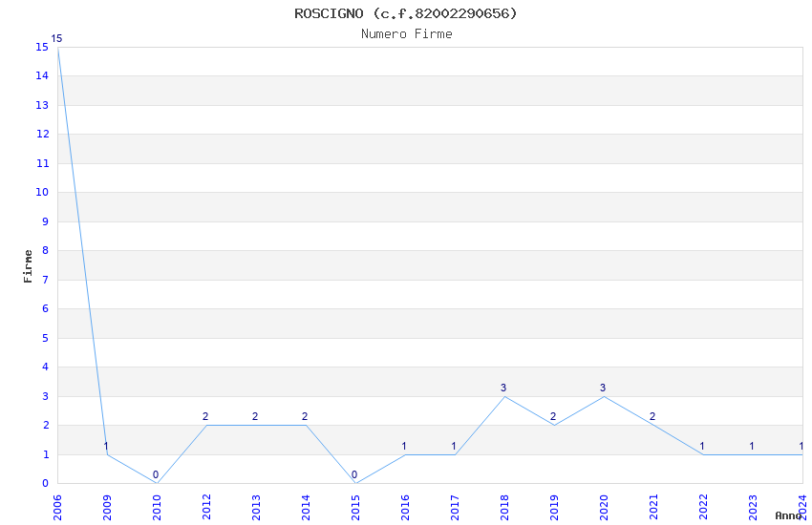Click x-axis year label 2014
Viewport: 812px width, 525px height.
306,507
